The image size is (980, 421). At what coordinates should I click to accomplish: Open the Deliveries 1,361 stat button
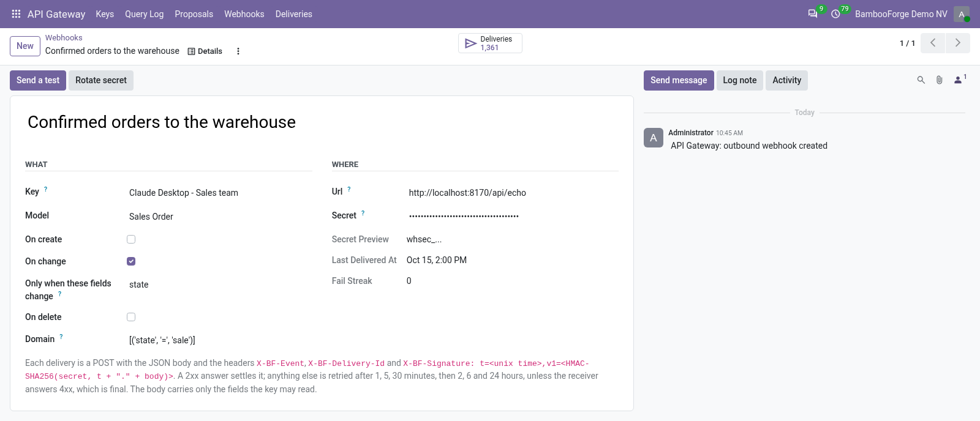[x=490, y=43]
